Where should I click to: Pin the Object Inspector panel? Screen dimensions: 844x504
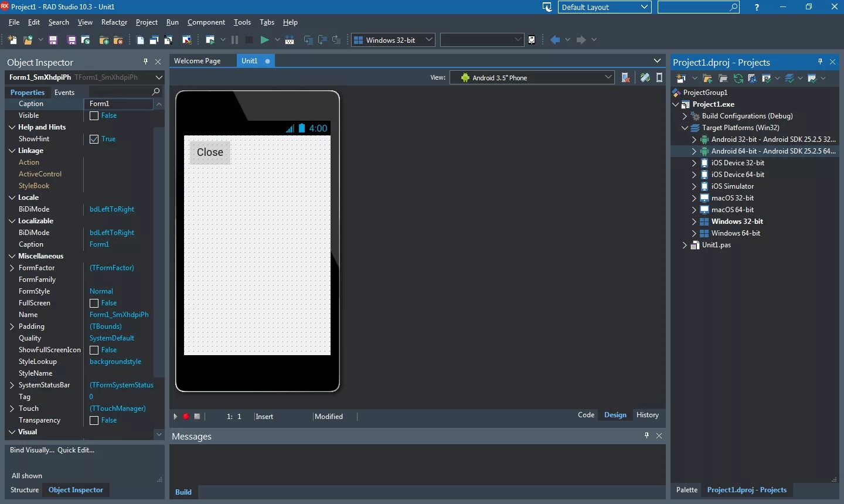tap(146, 62)
